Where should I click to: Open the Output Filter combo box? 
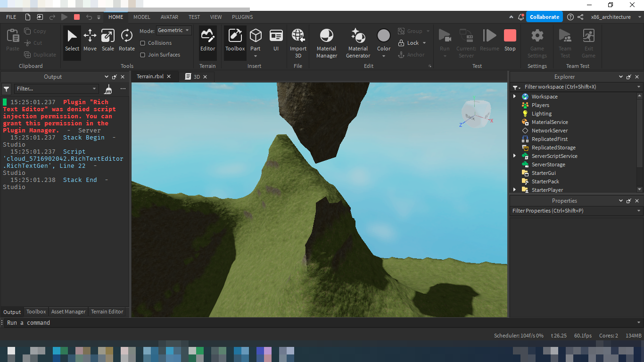[x=56, y=89]
